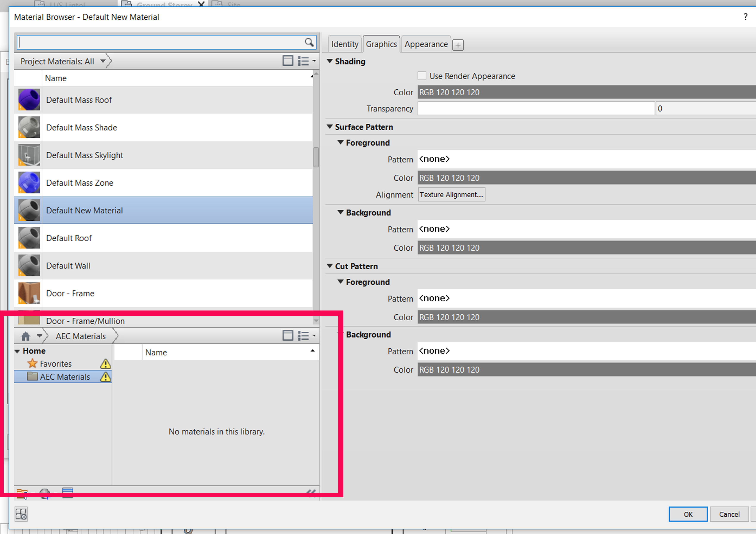The width and height of the screenshot is (756, 534).
Task: Open the Home icon dropdown arrow
Action: pos(39,336)
